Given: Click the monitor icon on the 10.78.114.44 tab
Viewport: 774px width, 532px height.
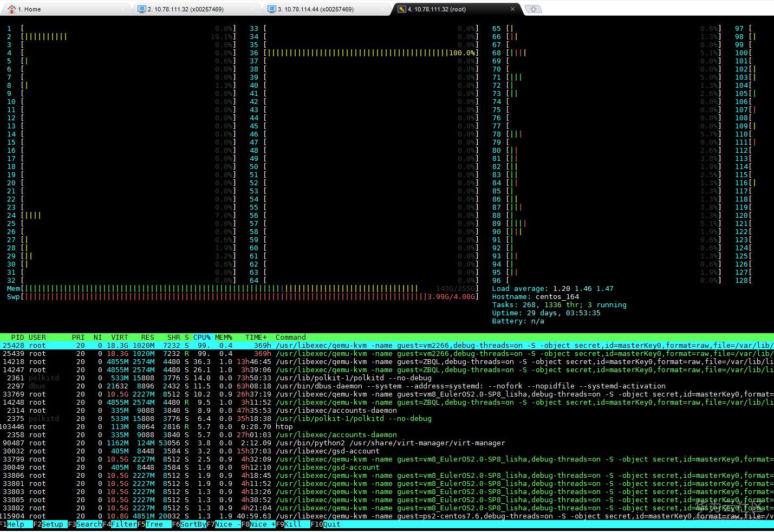Looking at the screenshot, I should pos(271,9).
